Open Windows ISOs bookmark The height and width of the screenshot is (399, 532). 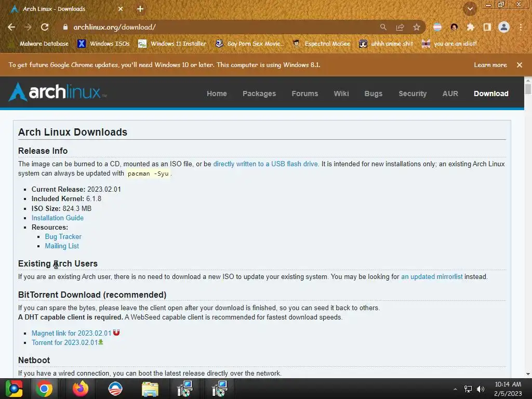103,44
